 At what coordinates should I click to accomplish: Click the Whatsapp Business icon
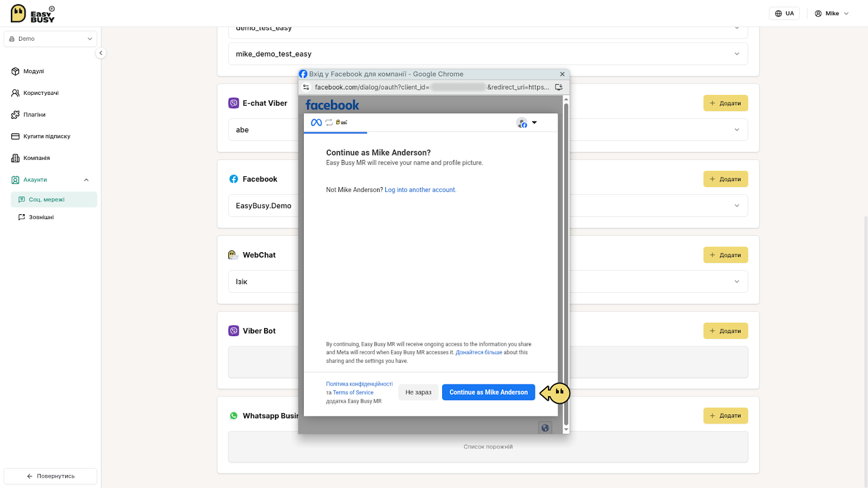[x=234, y=416]
